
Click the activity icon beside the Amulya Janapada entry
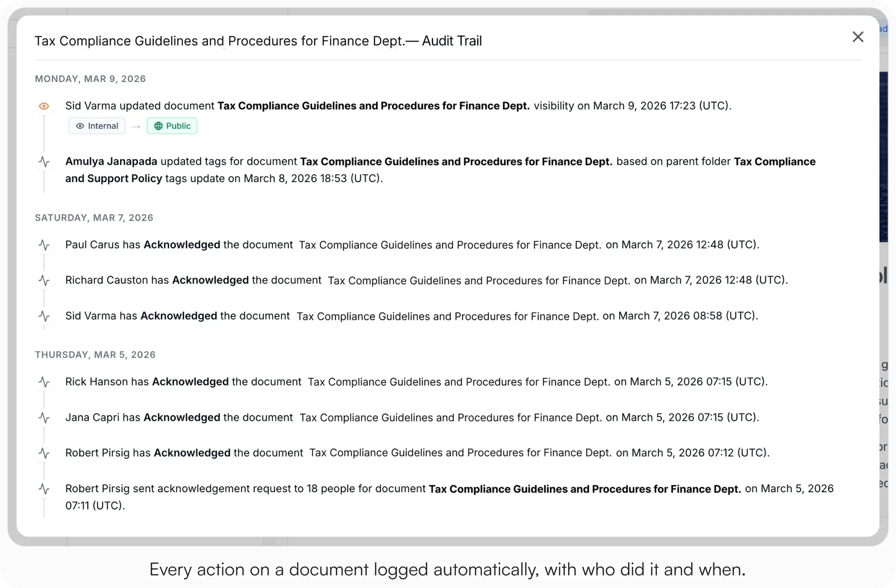pos(44,162)
